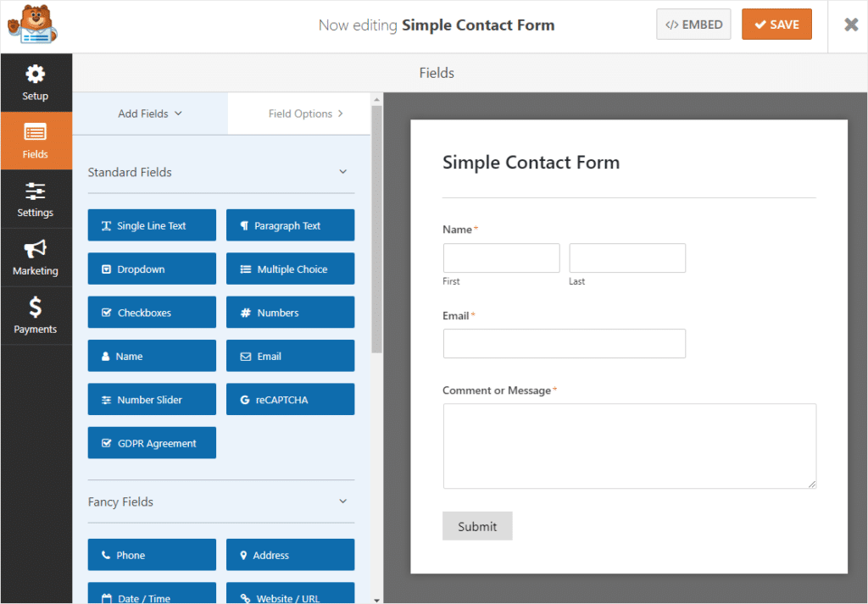This screenshot has height=604, width=868.
Task: Add a Multiple Choice field
Action: coord(290,269)
